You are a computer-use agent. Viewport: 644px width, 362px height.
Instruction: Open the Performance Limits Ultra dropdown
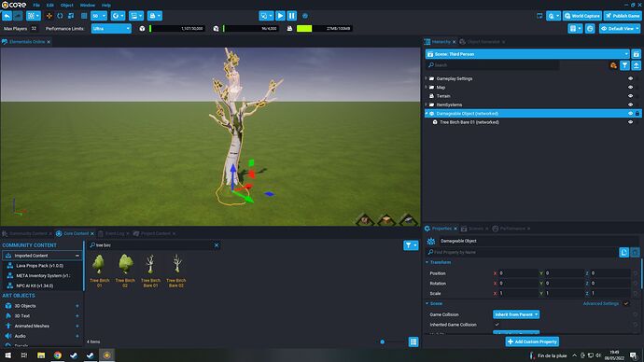coord(111,29)
